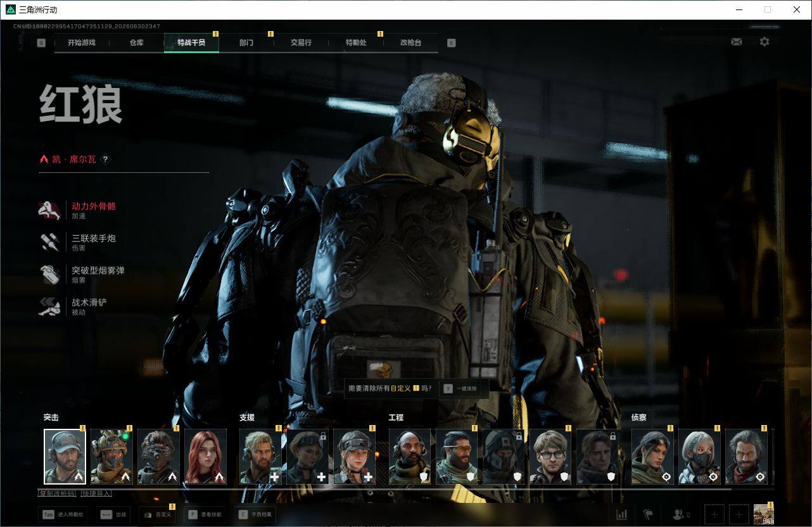
Task: Open the 改枪台 tab
Action: (410, 42)
